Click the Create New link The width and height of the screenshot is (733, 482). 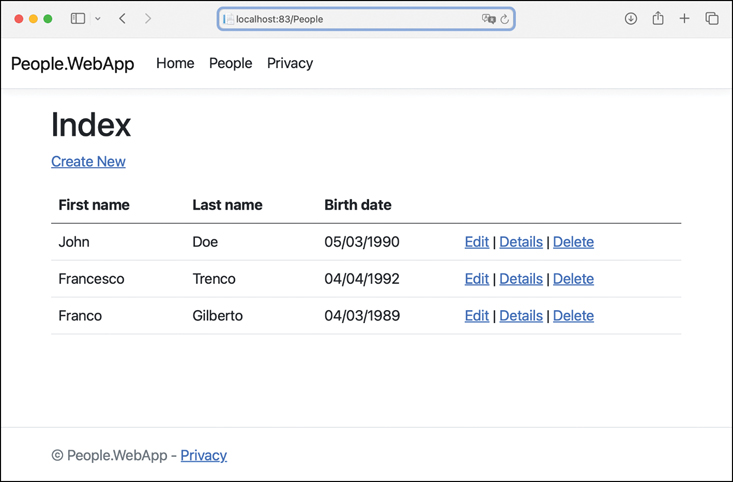coord(88,161)
